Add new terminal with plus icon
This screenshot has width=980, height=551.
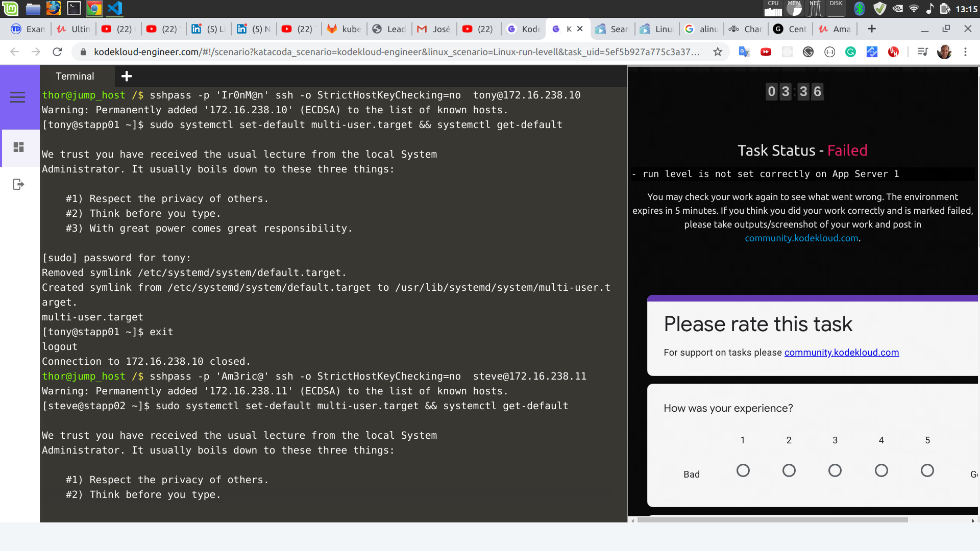pyautogui.click(x=127, y=77)
